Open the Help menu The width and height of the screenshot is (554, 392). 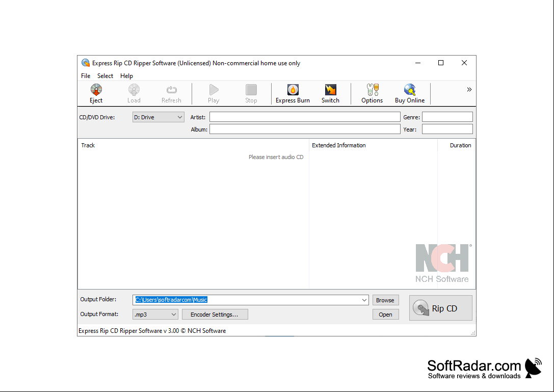(x=126, y=75)
